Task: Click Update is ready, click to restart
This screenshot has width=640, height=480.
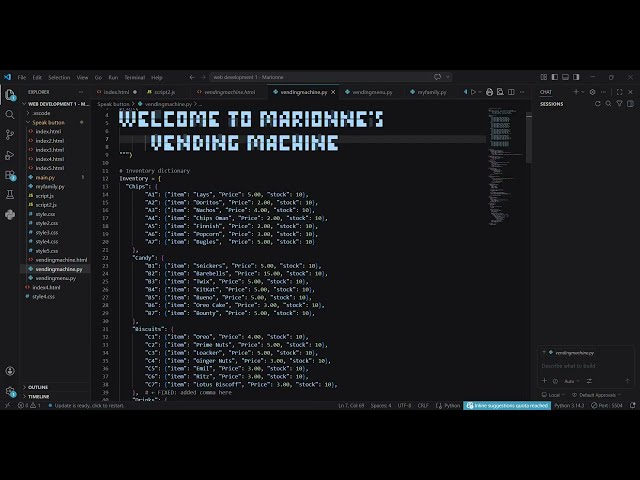Action: coord(86,405)
